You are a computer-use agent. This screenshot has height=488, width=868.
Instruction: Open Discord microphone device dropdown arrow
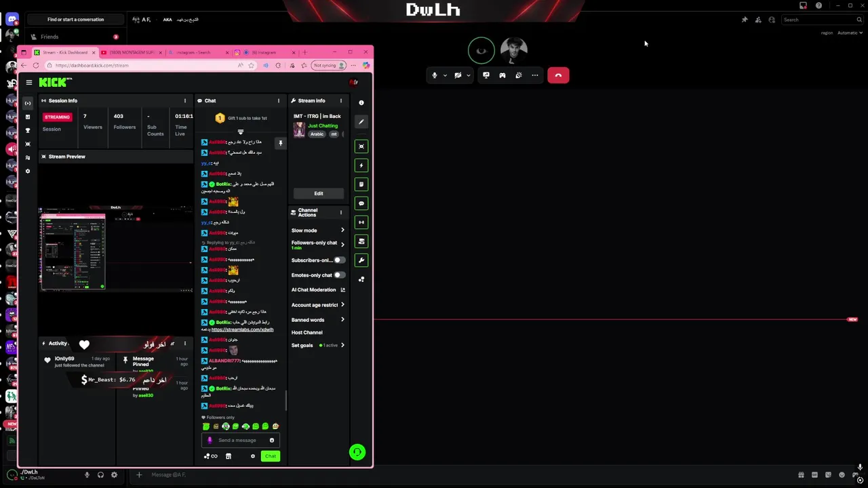(445, 75)
